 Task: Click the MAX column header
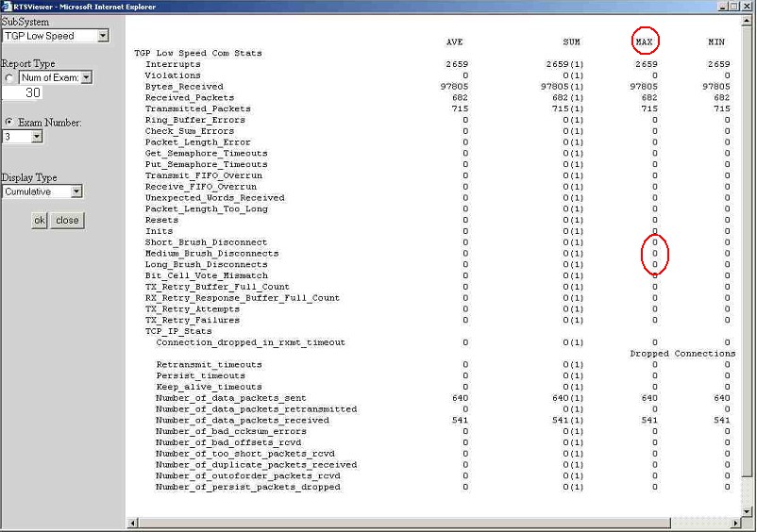coord(645,42)
